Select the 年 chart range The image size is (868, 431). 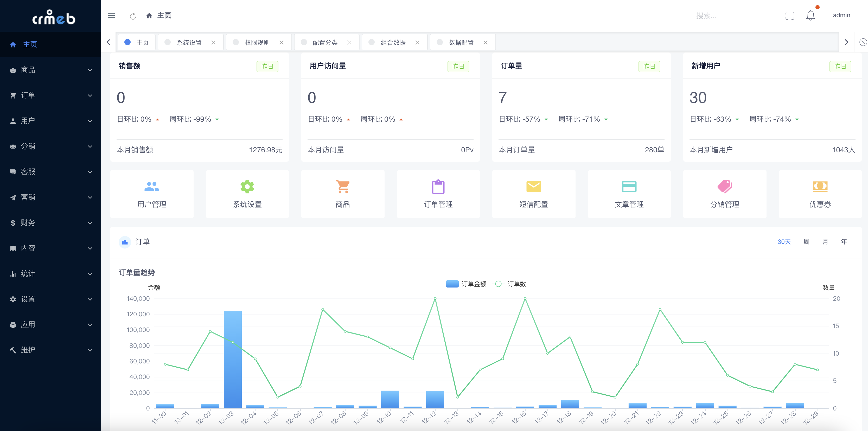click(844, 242)
